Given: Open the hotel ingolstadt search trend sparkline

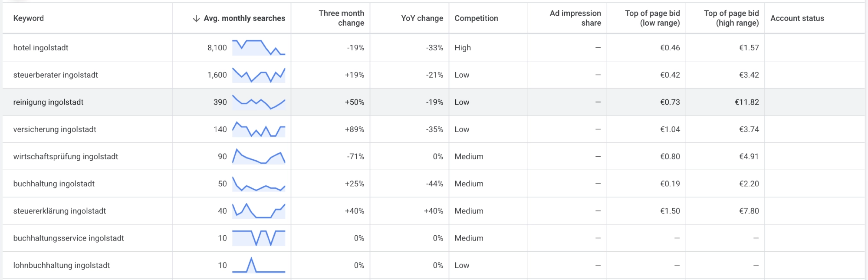Looking at the screenshot, I should point(259,48).
